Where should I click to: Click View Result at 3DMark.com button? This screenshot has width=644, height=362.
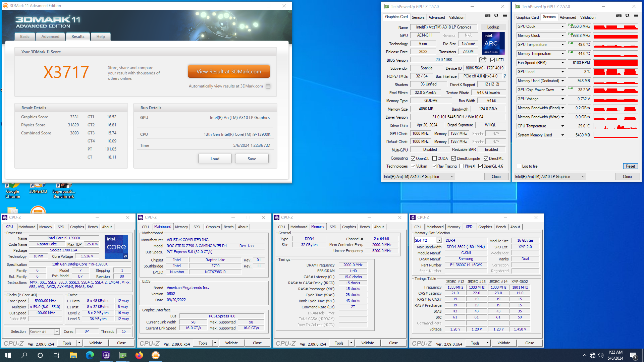point(229,72)
